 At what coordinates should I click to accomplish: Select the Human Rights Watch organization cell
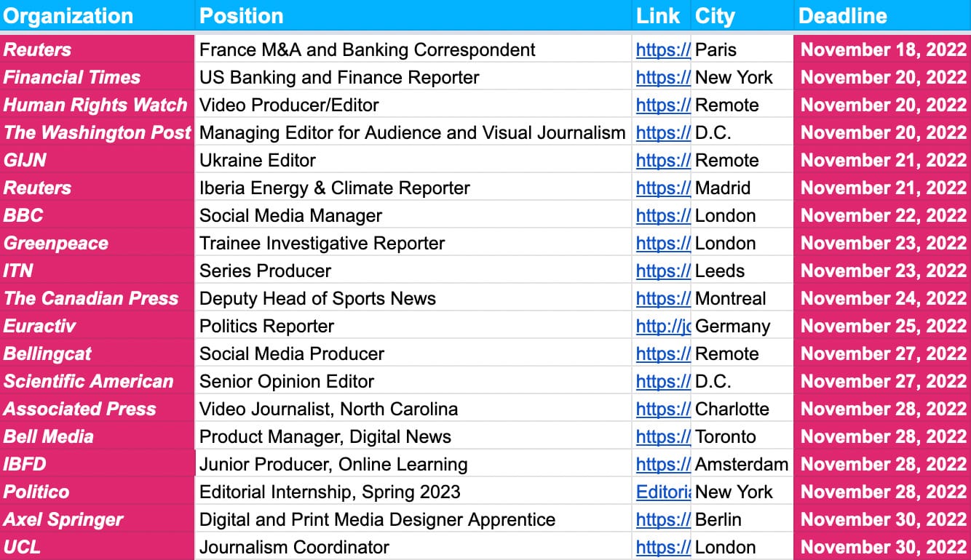[95, 105]
